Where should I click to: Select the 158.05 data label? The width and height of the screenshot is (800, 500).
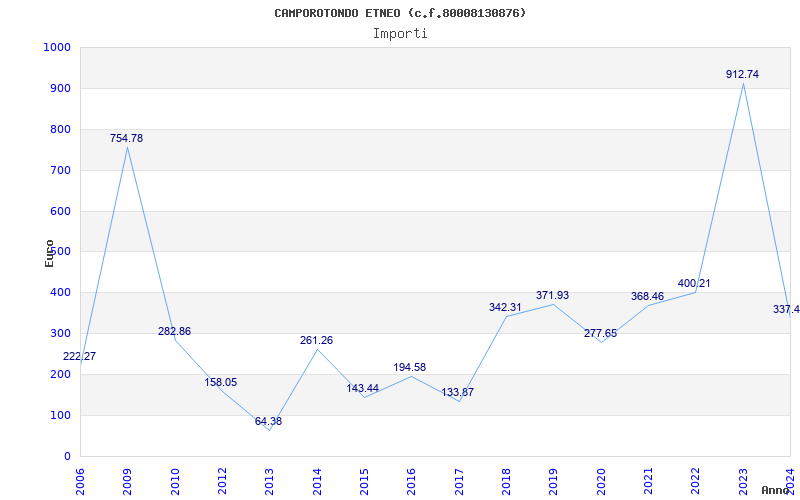coord(221,383)
